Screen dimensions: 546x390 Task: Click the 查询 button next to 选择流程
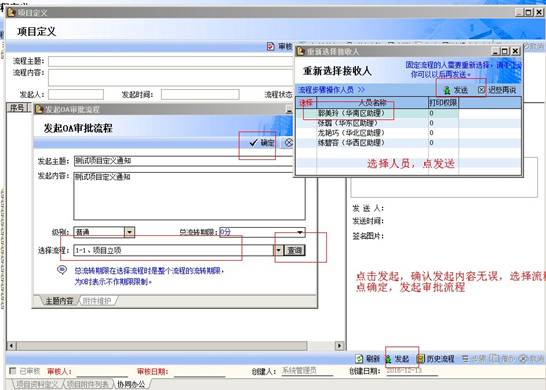click(x=295, y=250)
